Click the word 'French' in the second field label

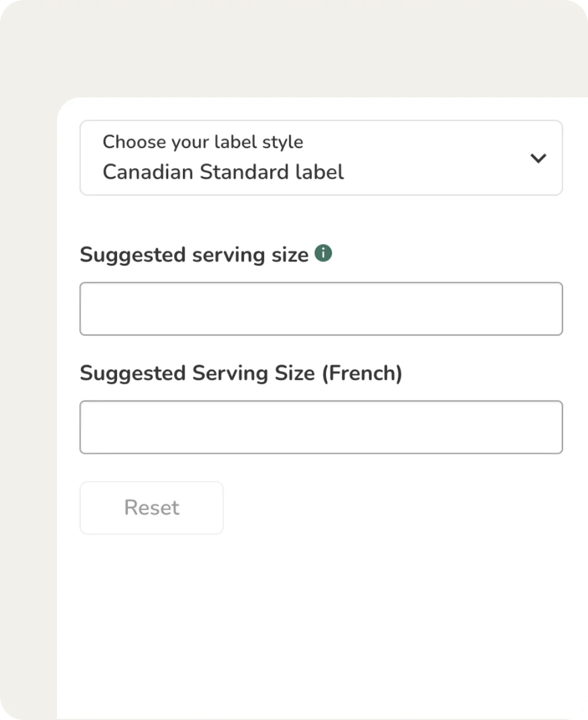pos(362,373)
